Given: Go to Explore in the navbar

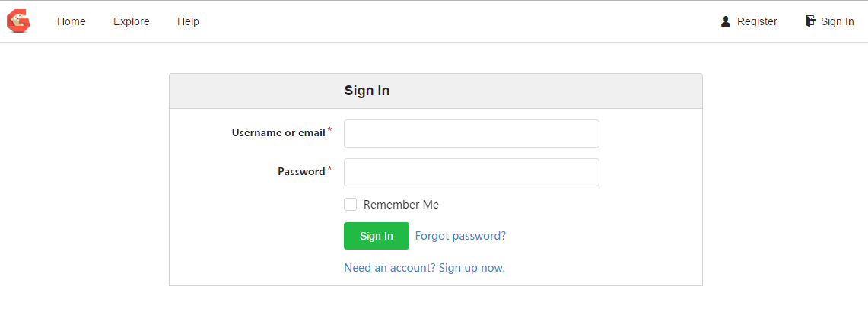Looking at the screenshot, I should coord(131,21).
